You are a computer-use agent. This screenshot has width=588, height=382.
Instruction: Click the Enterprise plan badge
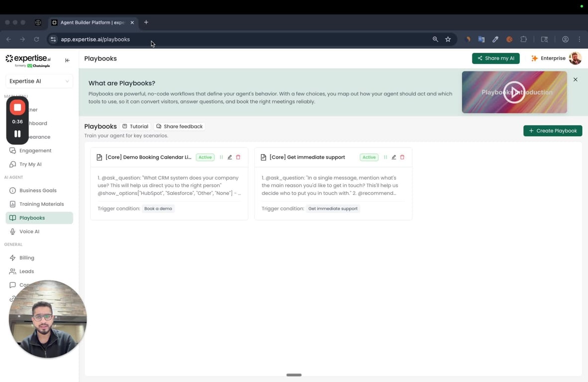[x=548, y=59]
